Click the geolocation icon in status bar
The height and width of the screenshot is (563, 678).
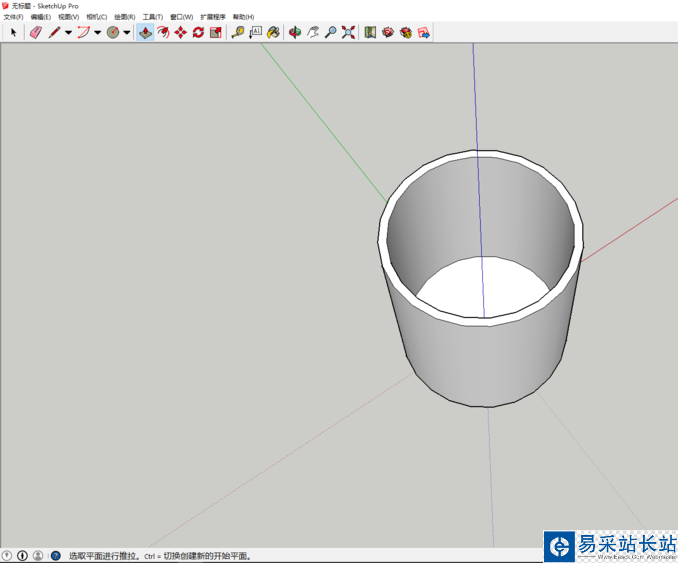7,555
